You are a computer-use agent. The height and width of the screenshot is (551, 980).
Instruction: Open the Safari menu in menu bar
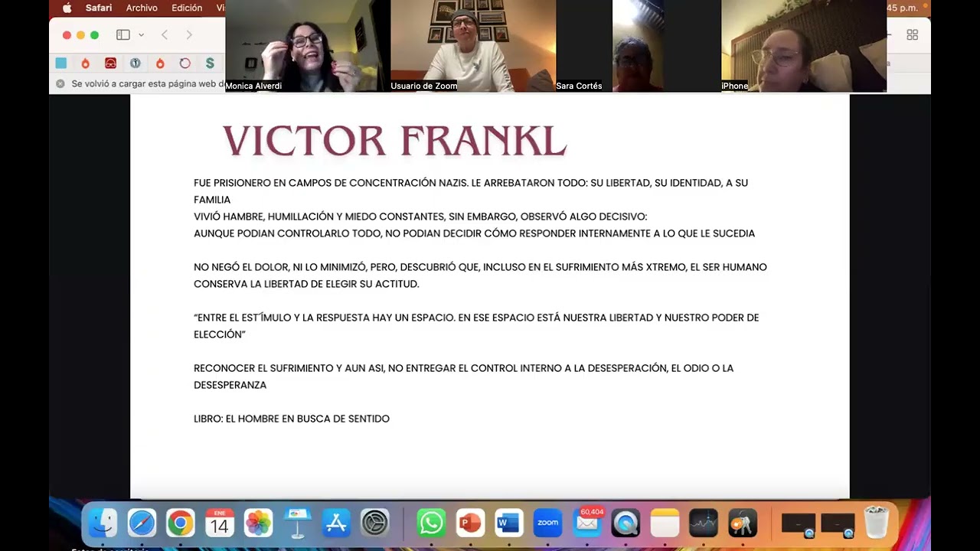click(99, 8)
